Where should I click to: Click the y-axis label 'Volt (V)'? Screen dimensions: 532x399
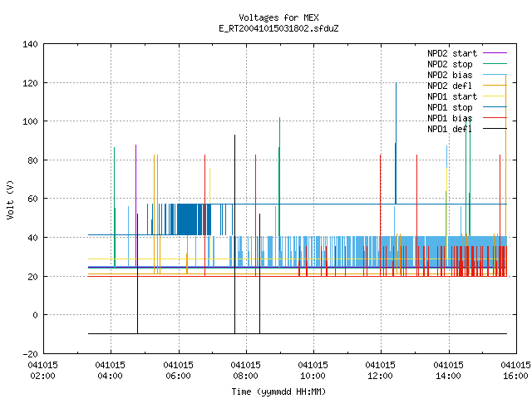10,199
